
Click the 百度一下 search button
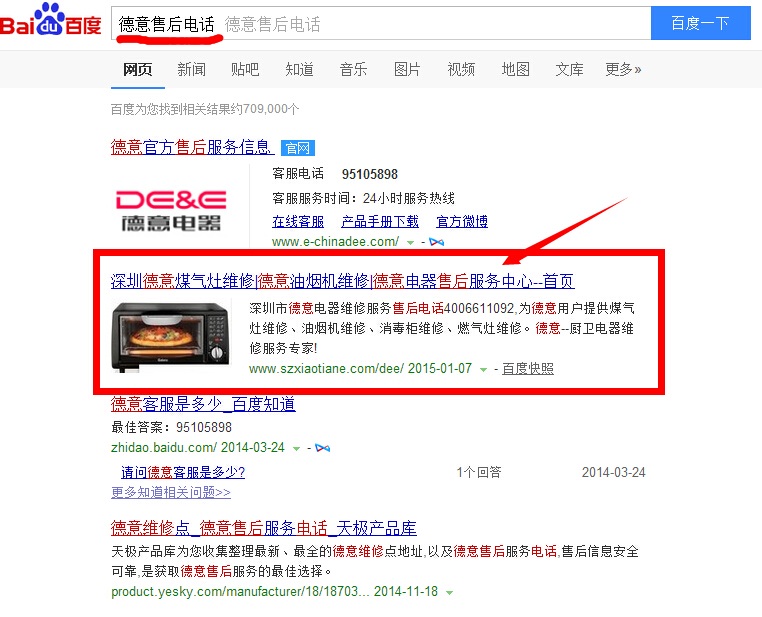(700, 23)
